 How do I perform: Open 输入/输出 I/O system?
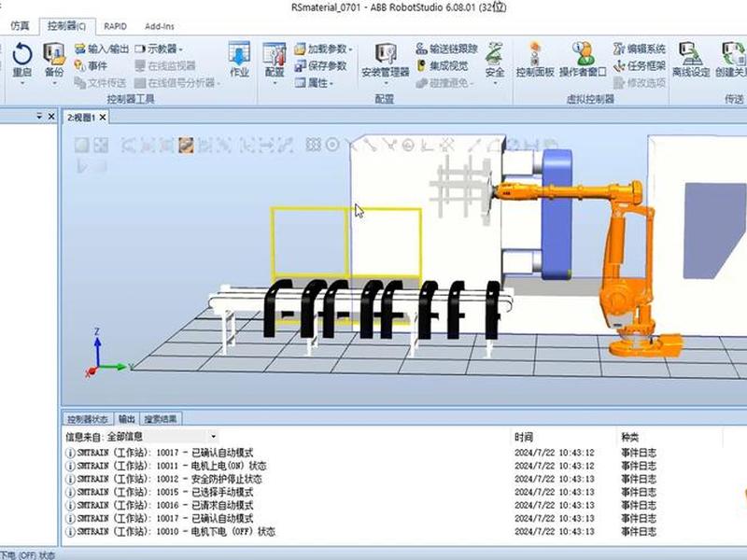coord(102,49)
